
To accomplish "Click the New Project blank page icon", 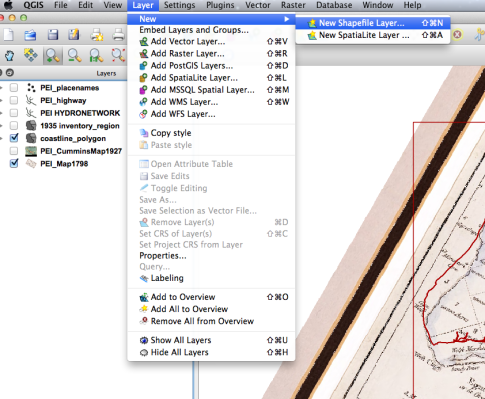I will [8, 34].
